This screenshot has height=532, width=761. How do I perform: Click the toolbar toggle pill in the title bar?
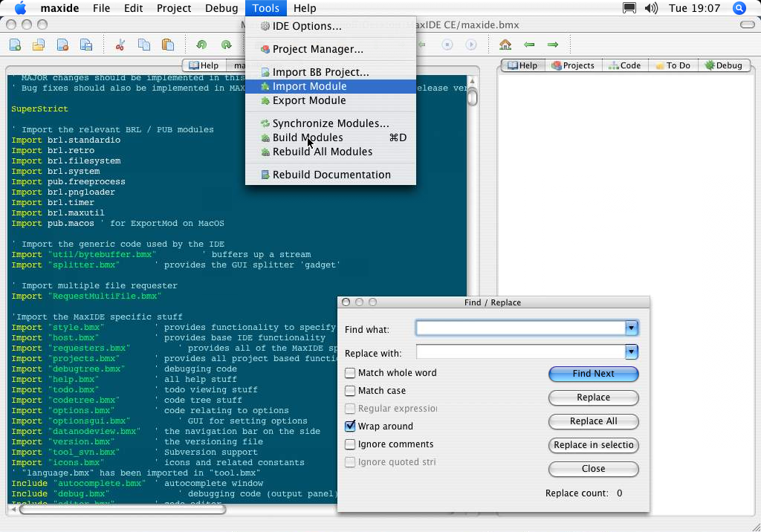pos(748,25)
